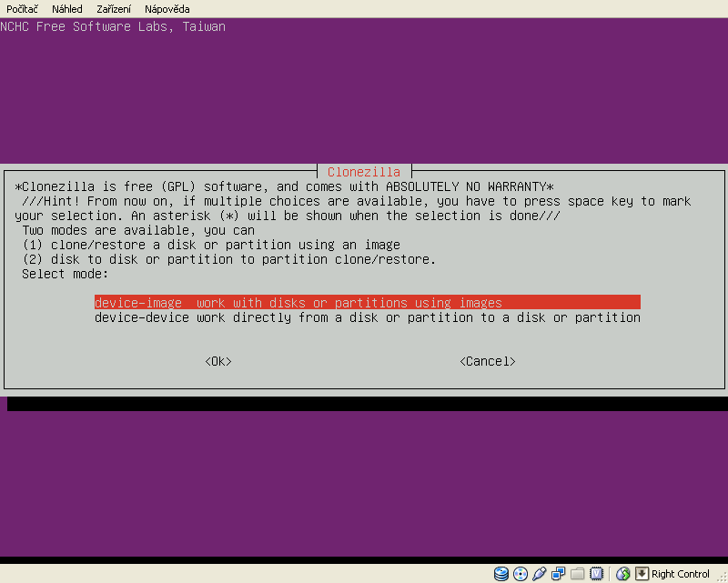Click the hard disk activity status icon
728x583 pixels.
point(501,574)
